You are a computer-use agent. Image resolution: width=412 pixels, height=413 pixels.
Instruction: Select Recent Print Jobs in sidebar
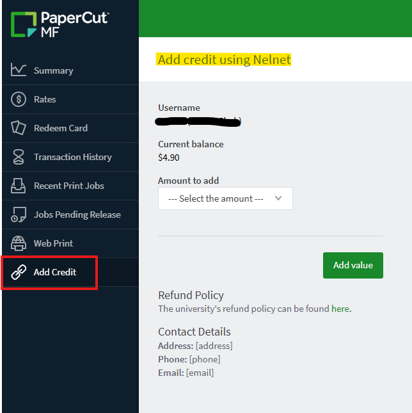(x=70, y=186)
